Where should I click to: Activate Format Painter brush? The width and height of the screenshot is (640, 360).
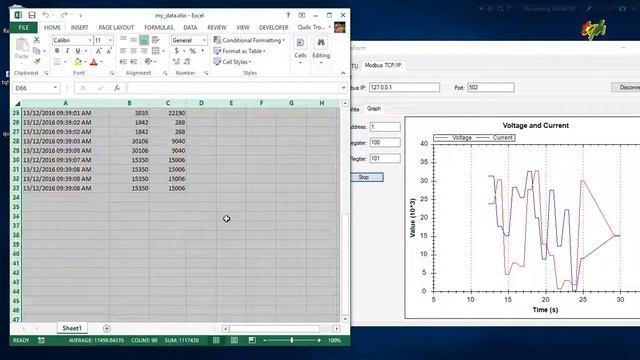(x=36, y=61)
